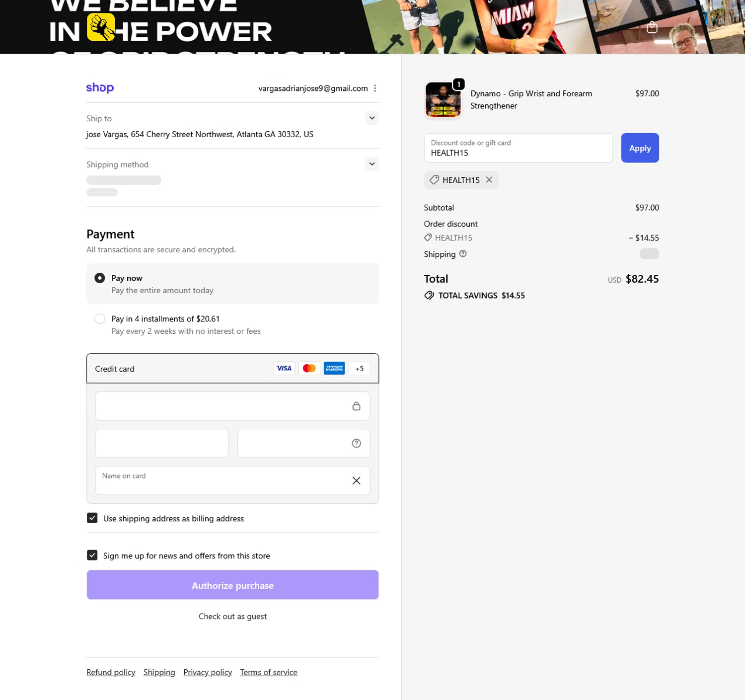Viewport: 745px width, 700px height.
Task: Open the shopping bag cart icon
Action: [x=652, y=27]
